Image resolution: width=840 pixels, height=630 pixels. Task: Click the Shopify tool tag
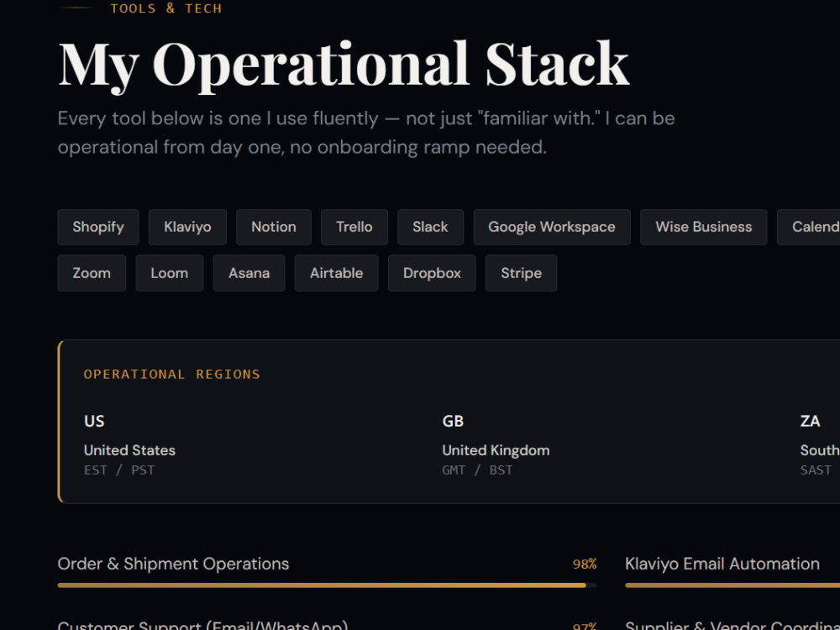pos(98,227)
